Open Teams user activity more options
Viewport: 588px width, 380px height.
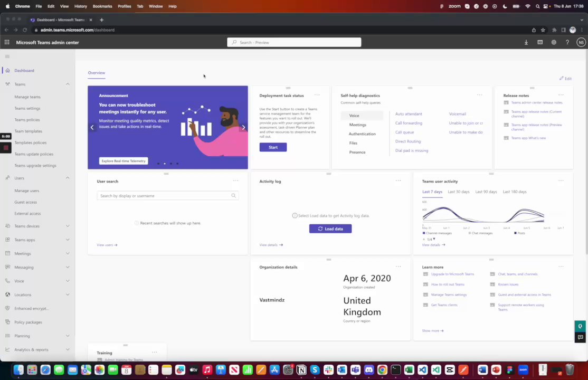(x=561, y=181)
